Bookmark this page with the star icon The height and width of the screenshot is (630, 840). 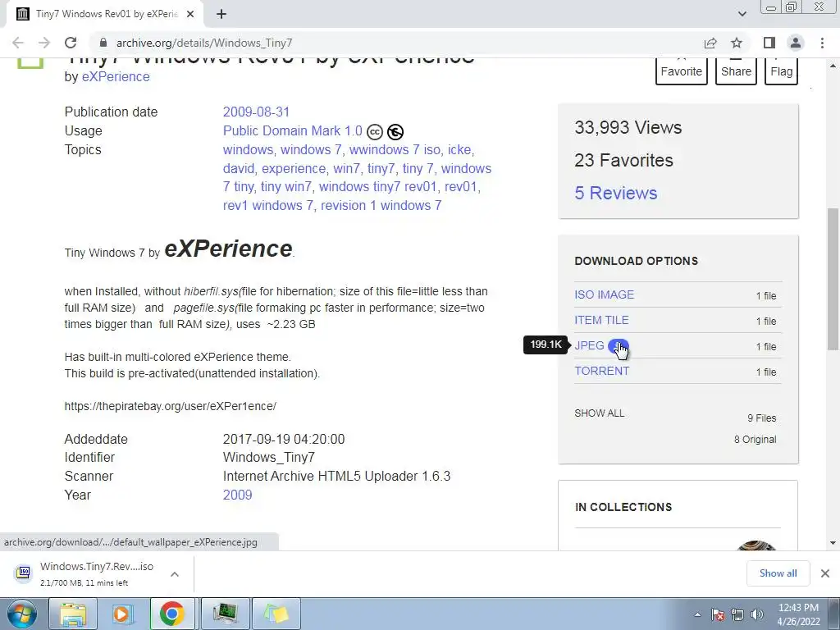737,43
